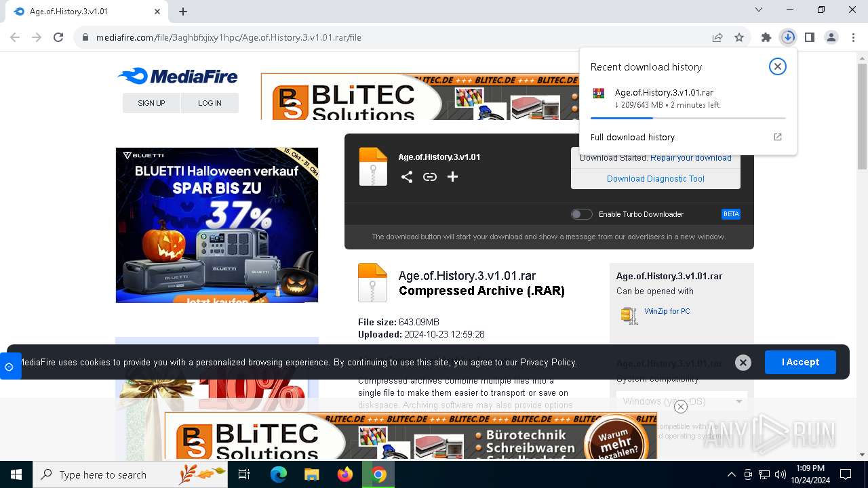Bookmark this page with the star icon

[739, 37]
